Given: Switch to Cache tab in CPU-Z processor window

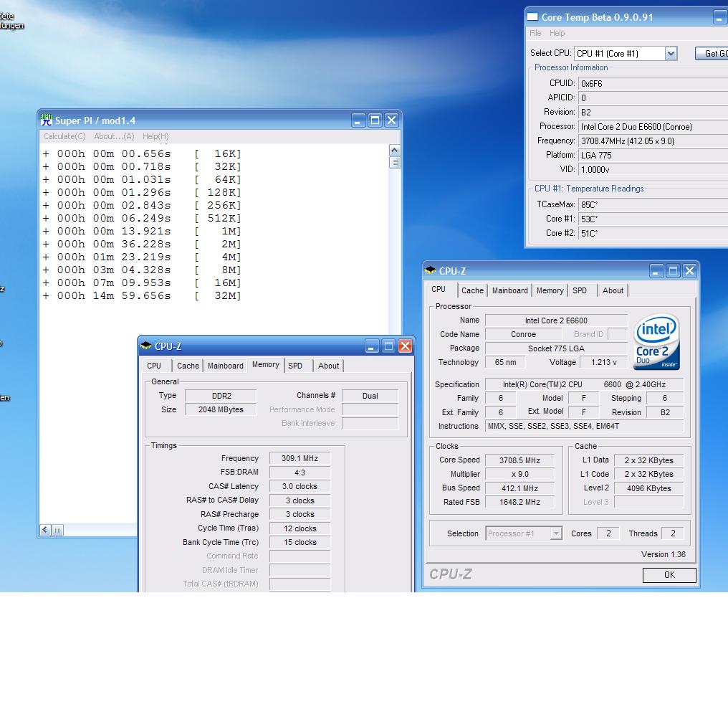Looking at the screenshot, I should click(472, 290).
